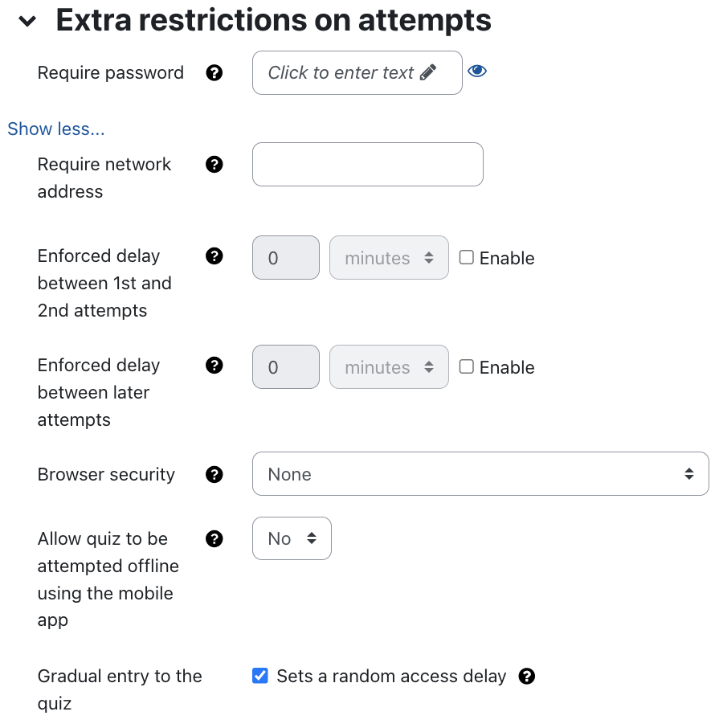The image size is (723, 728).
Task: Collapse the Extra restrictions on attempts section
Action: (x=27, y=19)
